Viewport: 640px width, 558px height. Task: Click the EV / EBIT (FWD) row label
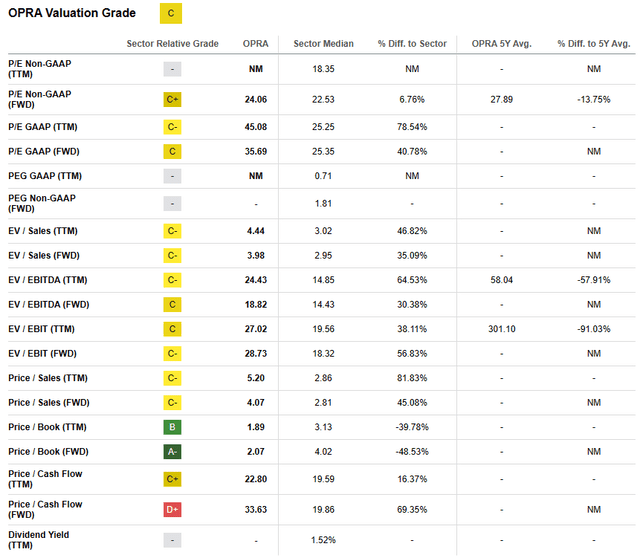(42, 353)
